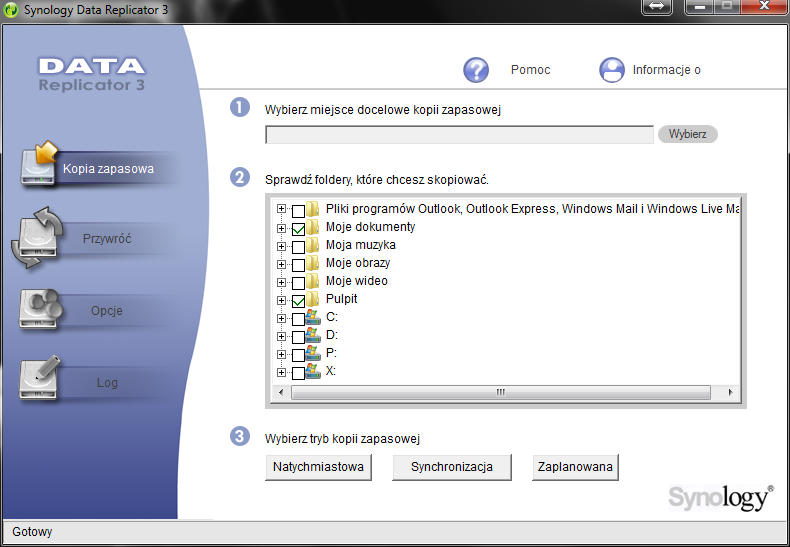Check the D: drive checkbox
790x547 pixels.
click(298, 337)
